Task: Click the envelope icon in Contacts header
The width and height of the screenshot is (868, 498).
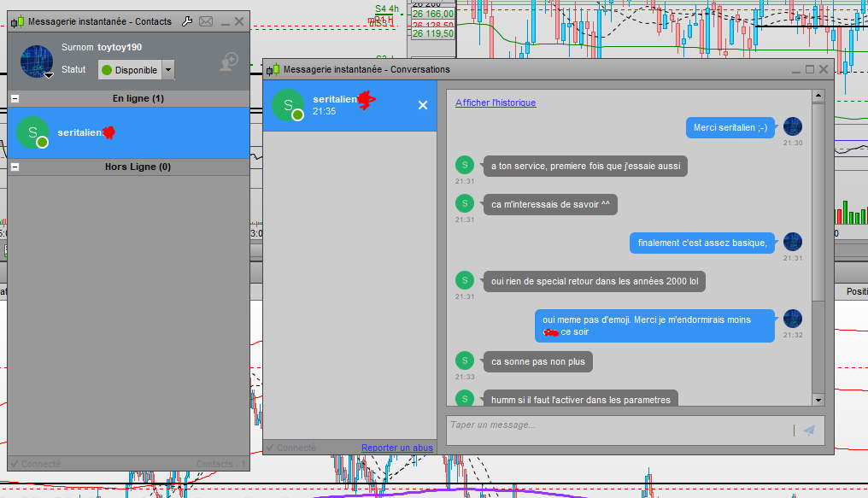Action: (206, 21)
